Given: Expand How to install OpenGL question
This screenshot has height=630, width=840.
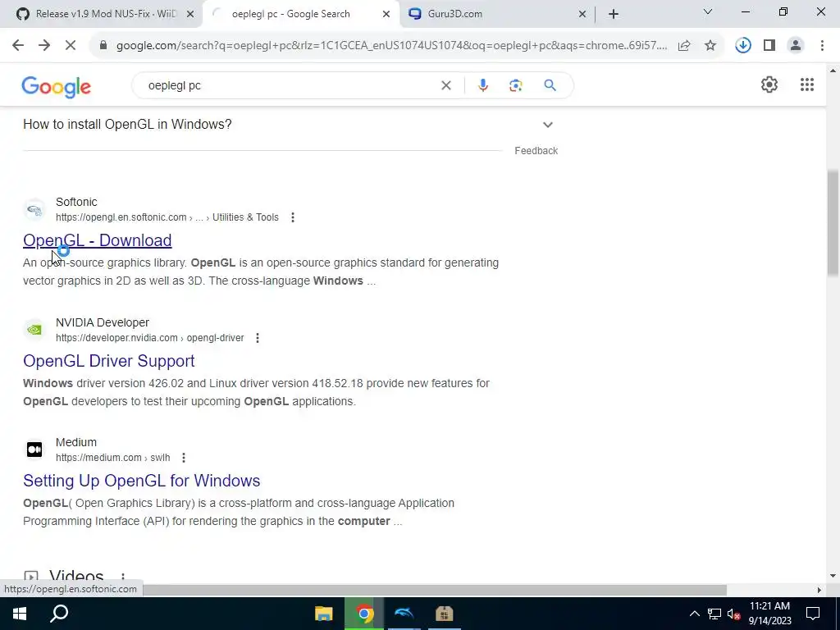Looking at the screenshot, I should pyautogui.click(x=547, y=125).
